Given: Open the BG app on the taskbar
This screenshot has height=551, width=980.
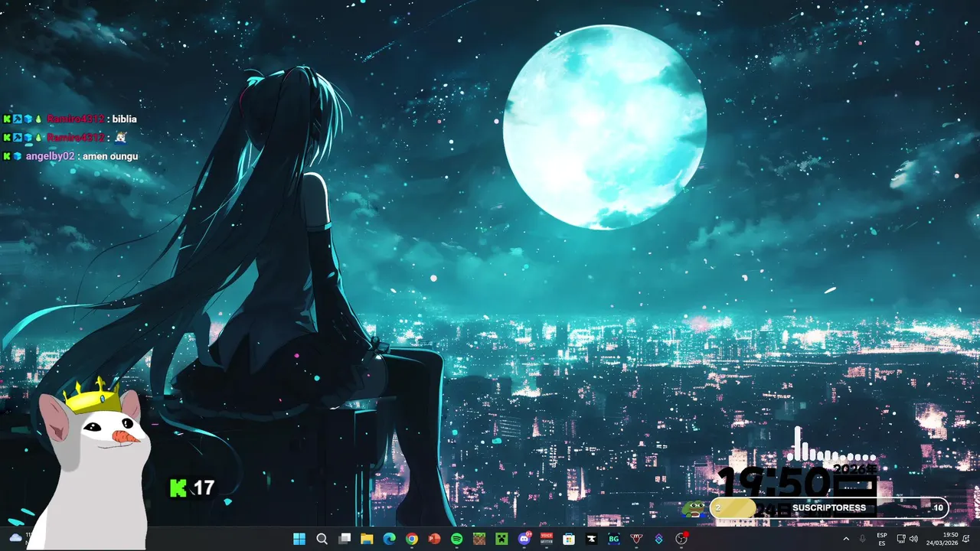Looking at the screenshot, I should click(x=614, y=539).
